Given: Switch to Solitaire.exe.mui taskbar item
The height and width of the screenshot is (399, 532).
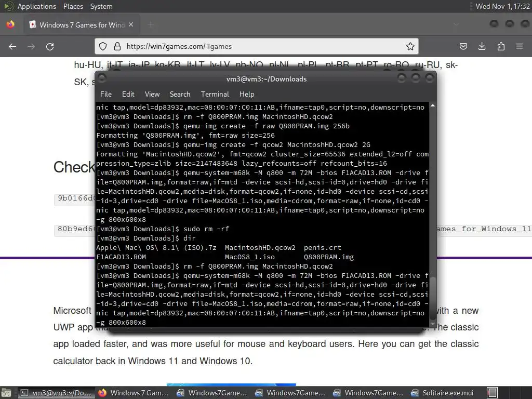Looking at the screenshot, I should [x=443, y=393].
